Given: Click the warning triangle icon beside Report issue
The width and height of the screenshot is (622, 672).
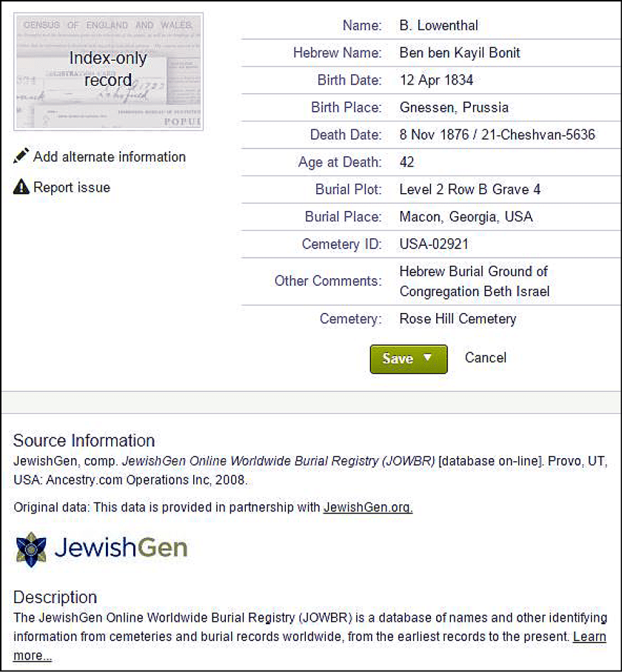Looking at the screenshot, I should 21,187.
